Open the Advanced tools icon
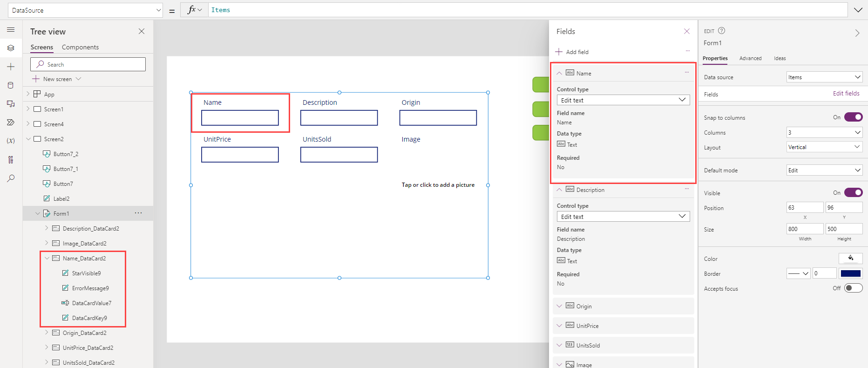This screenshot has height=368, width=868. 11,160
